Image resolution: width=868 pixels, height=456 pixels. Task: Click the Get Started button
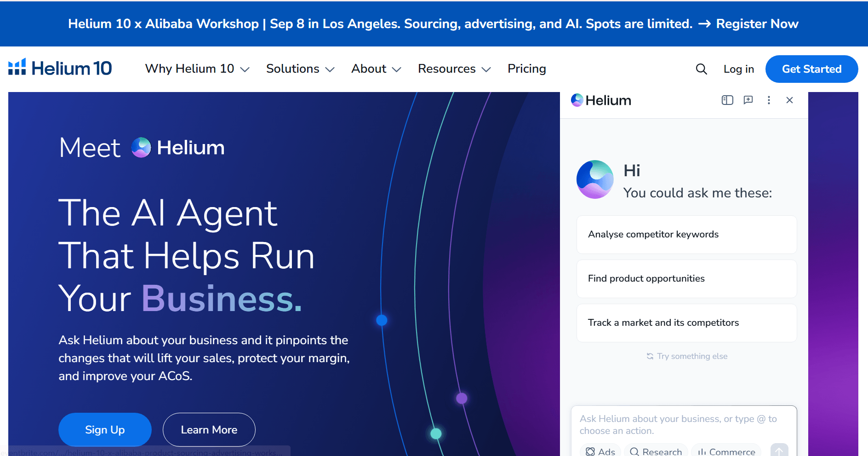point(811,69)
